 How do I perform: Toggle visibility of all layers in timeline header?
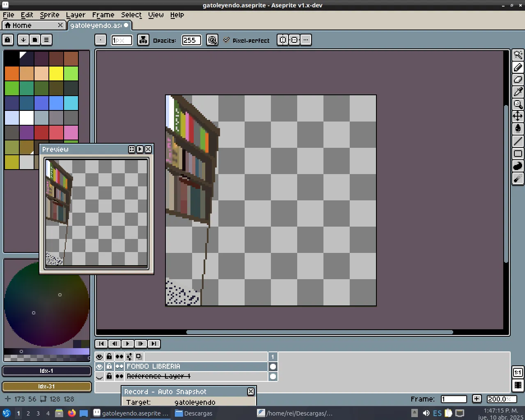pyautogui.click(x=99, y=357)
